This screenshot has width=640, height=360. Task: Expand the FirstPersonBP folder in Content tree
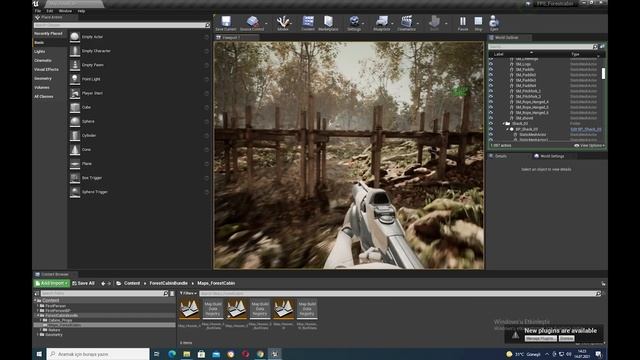point(38,311)
